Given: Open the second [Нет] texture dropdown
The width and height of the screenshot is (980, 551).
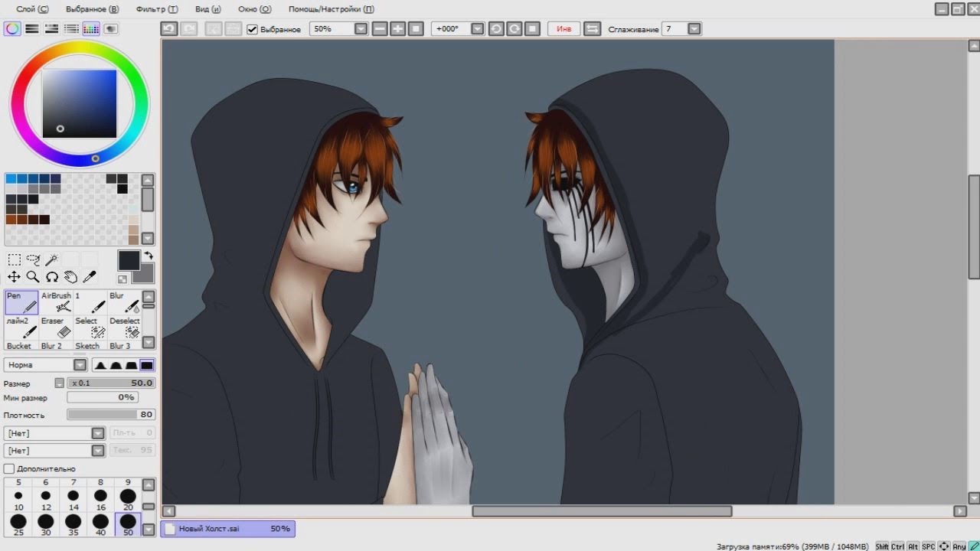Looking at the screenshot, I should coord(98,451).
